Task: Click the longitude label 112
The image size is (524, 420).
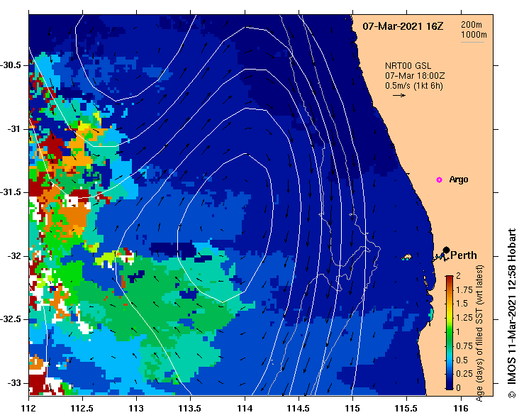Action: (29, 409)
